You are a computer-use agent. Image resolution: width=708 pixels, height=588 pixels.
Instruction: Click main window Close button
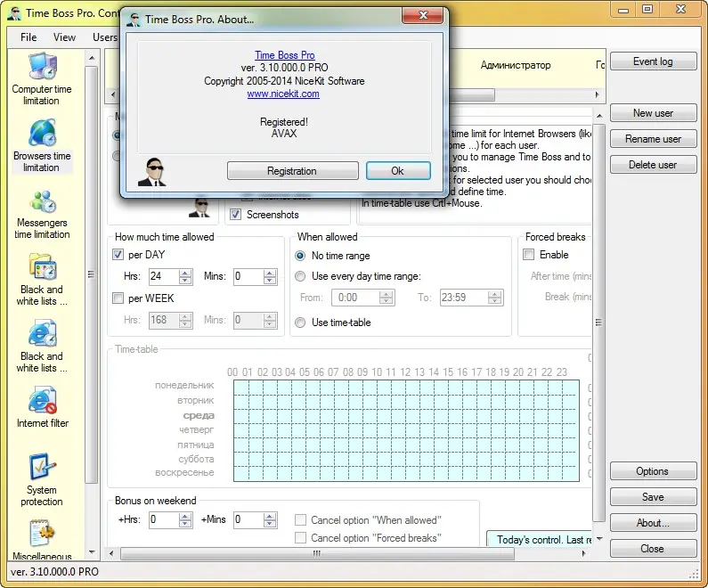[653, 548]
